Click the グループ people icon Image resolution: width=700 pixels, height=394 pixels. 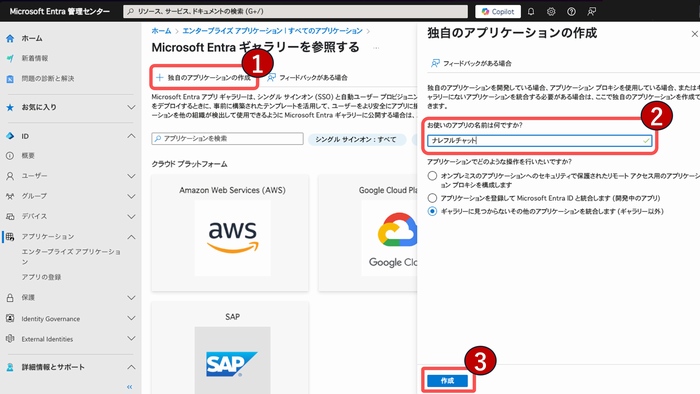coord(10,196)
